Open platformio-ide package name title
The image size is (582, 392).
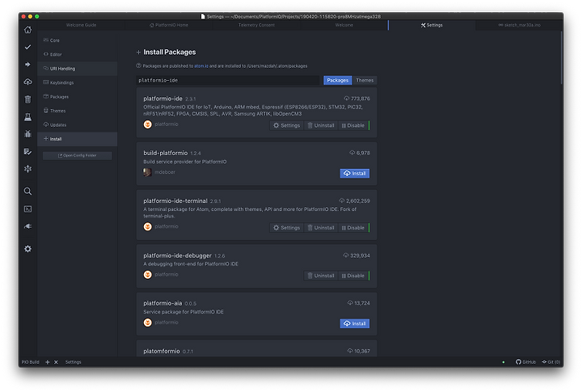(162, 99)
